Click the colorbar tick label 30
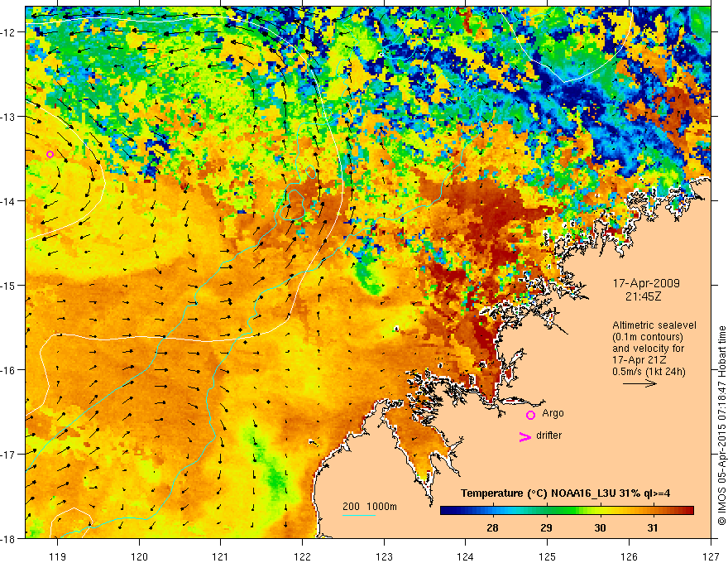Viewport: 728px width, 563px height. tap(600, 527)
